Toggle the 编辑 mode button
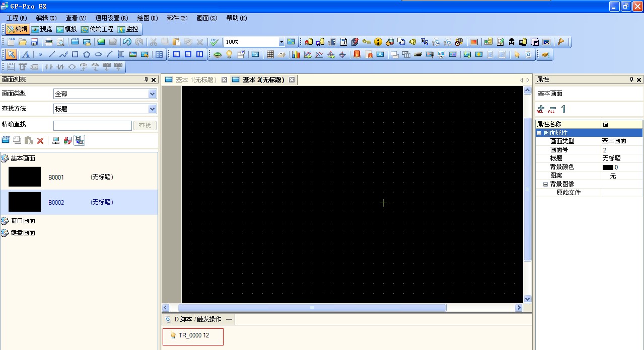 [17, 29]
